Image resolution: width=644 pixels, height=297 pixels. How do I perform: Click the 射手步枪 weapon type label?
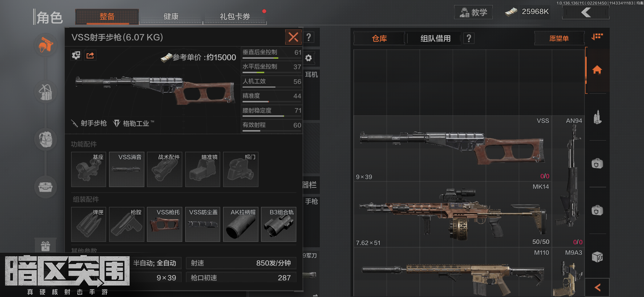point(89,123)
